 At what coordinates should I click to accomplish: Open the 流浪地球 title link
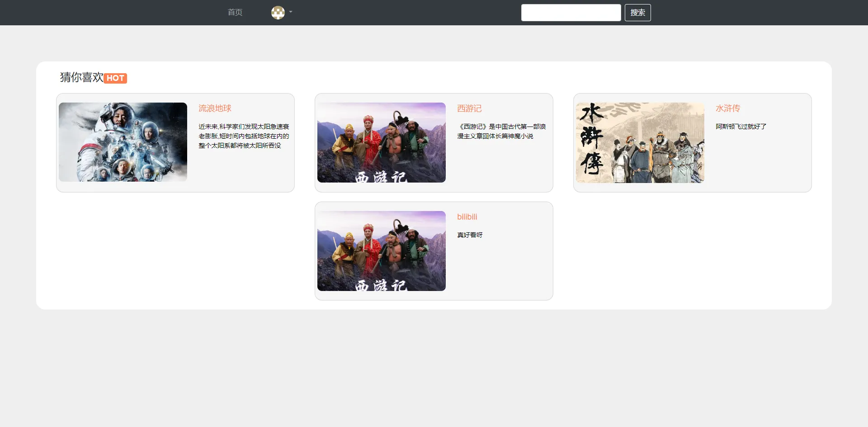pos(215,108)
